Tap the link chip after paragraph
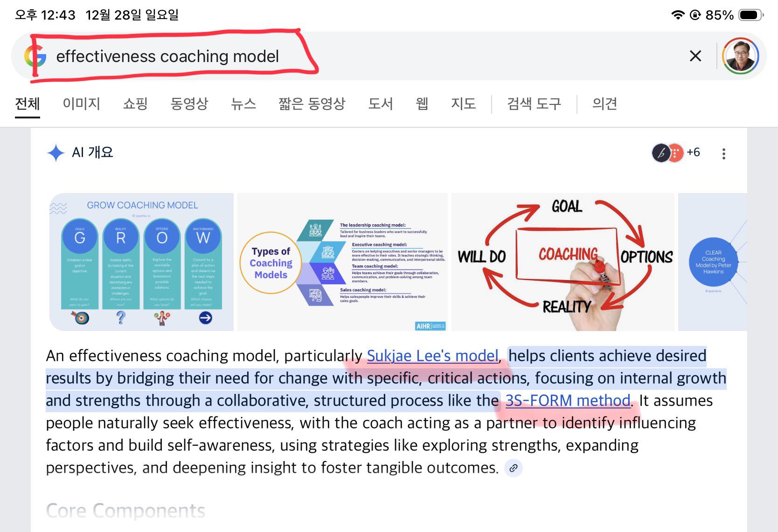Screen dimensions: 778x532 (514, 468)
